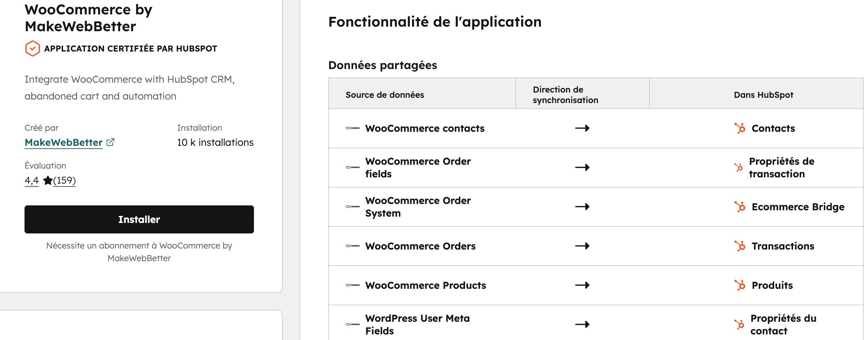Click the Données partagées section heading

pyautogui.click(x=382, y=65)
